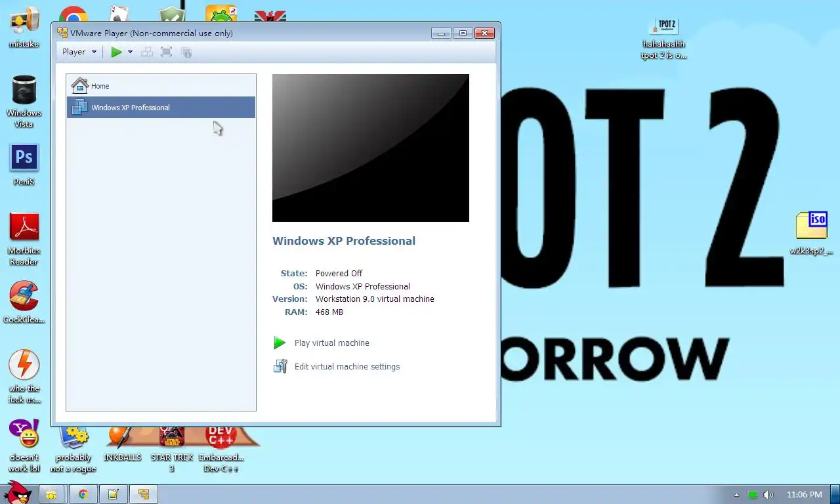Click Play virtual machine link

(x=332, y=343)
